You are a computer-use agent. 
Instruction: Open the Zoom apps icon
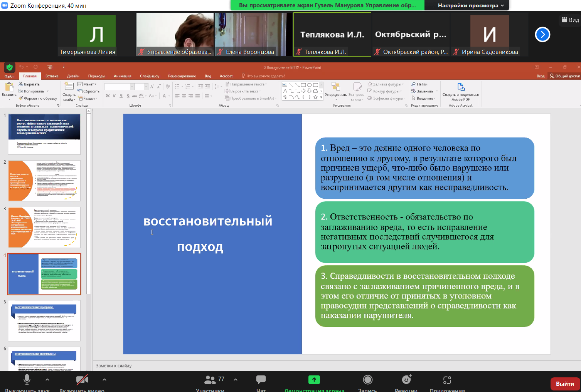coord(447,380)
